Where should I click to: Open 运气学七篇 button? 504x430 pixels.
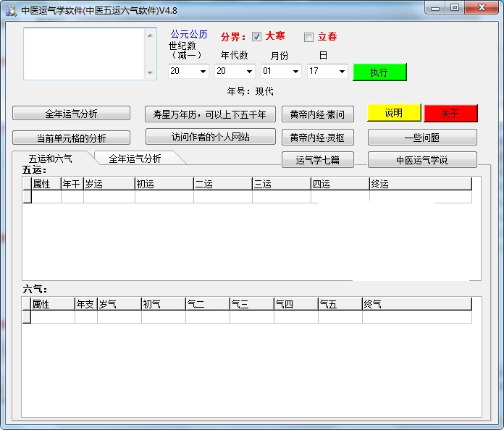317,160
